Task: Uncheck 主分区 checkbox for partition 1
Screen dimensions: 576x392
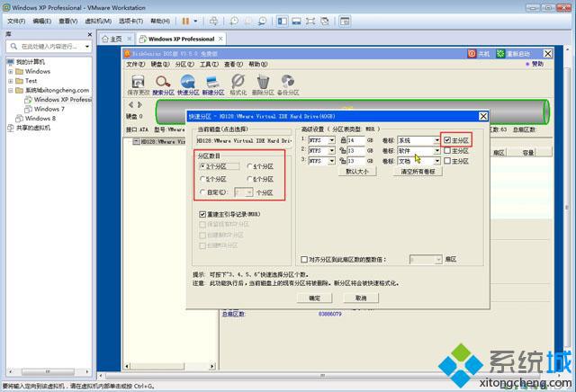Action: click(x=447, y=140)
